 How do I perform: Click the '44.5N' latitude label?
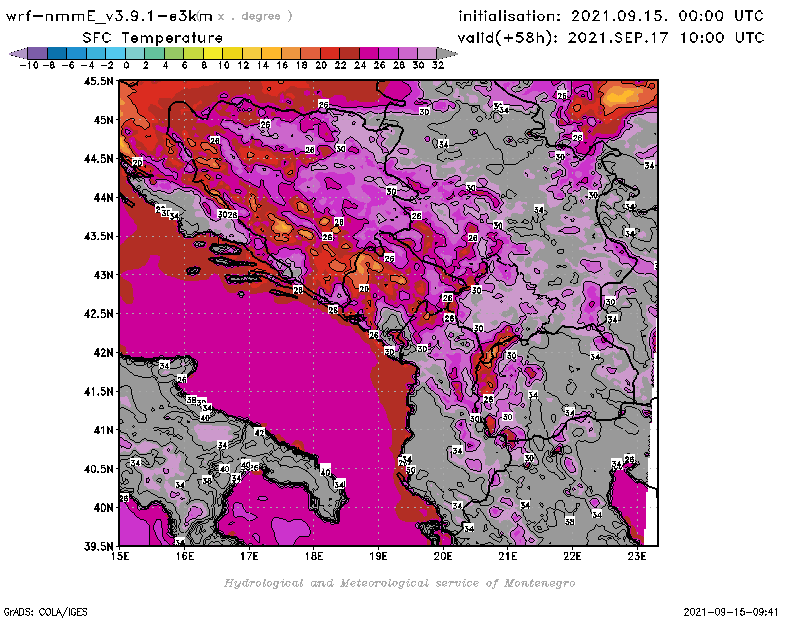(x=98, y=159)
